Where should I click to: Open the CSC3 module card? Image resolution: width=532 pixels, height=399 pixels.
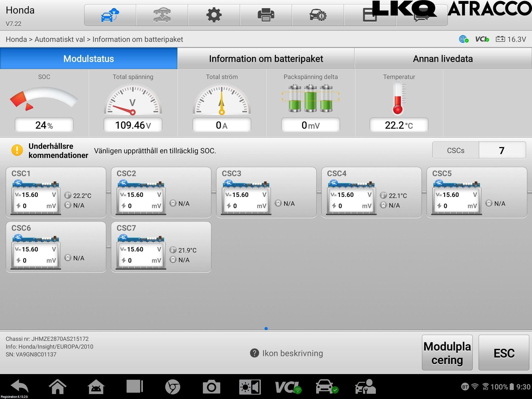(x=266, y=192)
